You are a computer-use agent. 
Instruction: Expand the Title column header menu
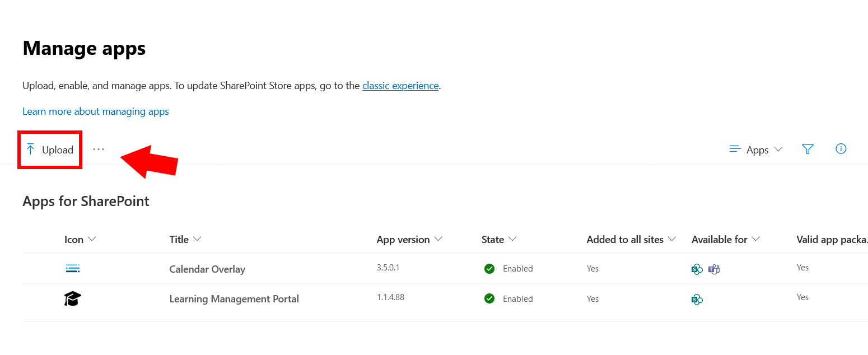(x=185, y=240)
